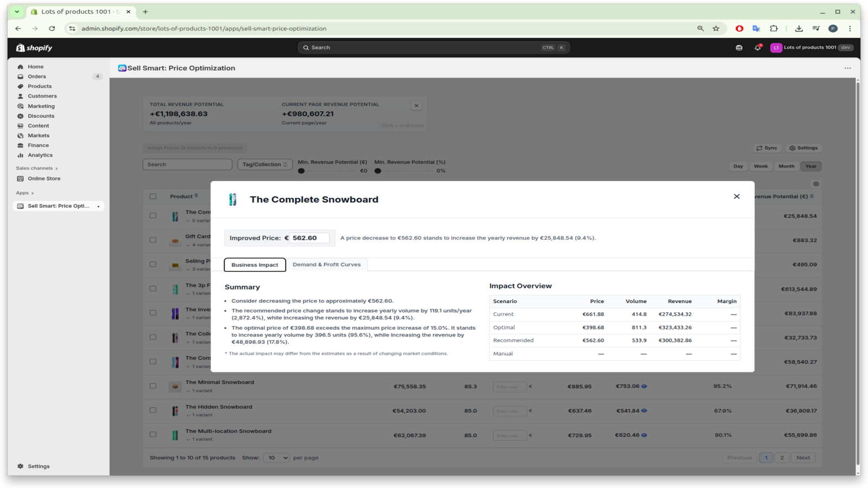
Task: Open Shopify notifications bell
Action: click(x=757, y=48)
